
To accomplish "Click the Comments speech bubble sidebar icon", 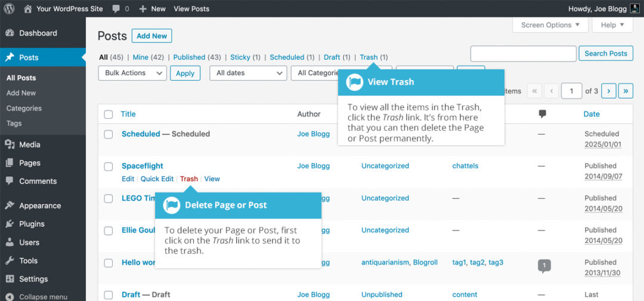I will 10,181.
